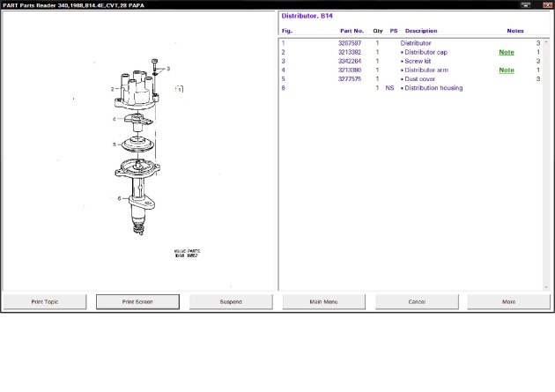Click the Part No. column header
The image size is (555, 392).
coord(351,31)
